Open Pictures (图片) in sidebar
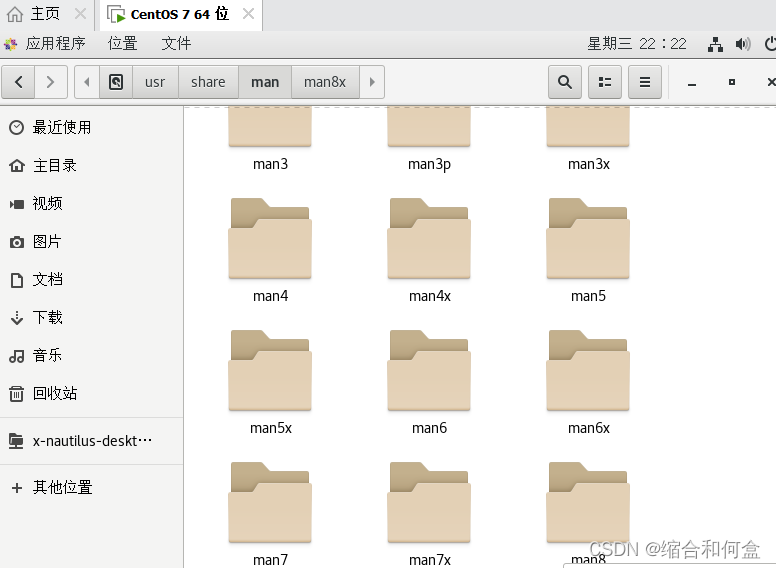Screen dimensions: 776x568 pyautogui.click(x=92, y=241)
